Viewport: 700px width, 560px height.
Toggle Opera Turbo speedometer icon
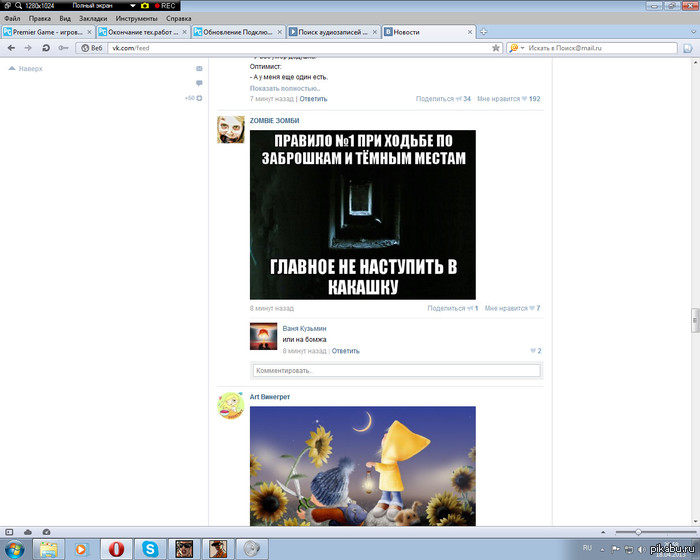[x=46, y=532]
